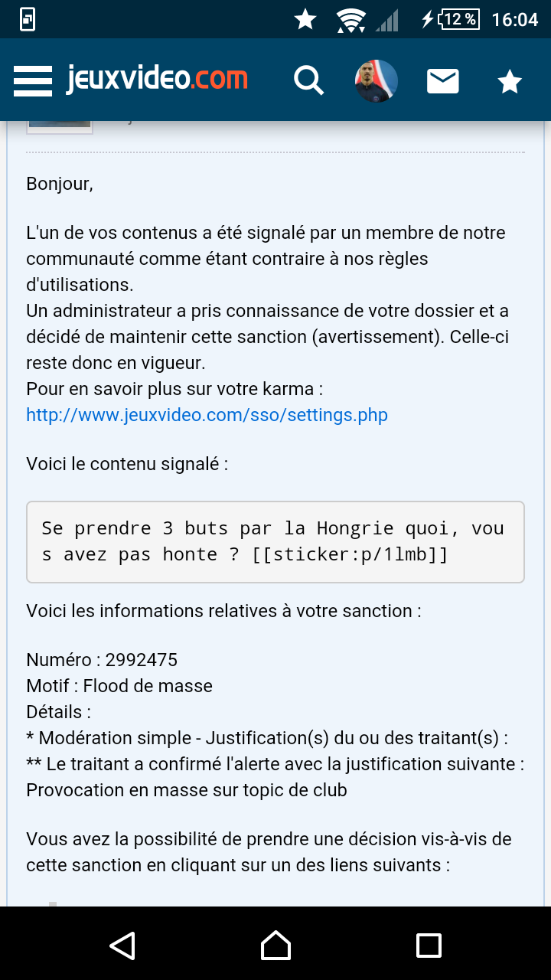Tap the Android back navigation button

pos(122,945)
